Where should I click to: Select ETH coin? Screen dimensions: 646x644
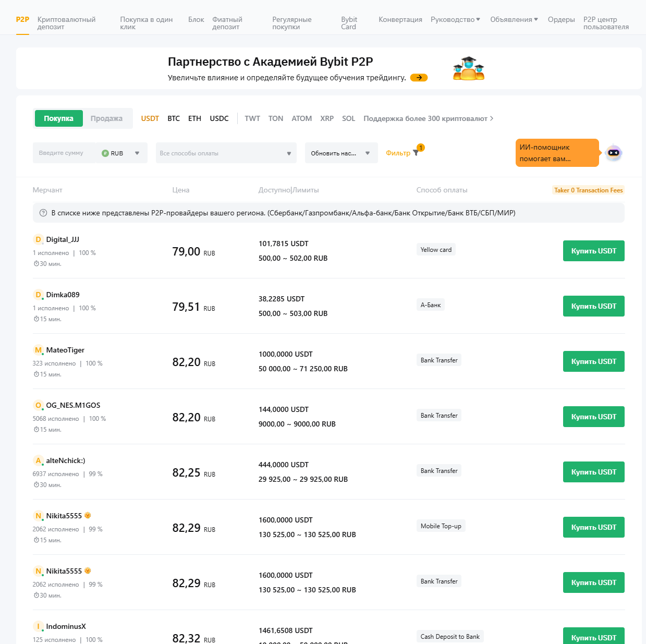194,118
